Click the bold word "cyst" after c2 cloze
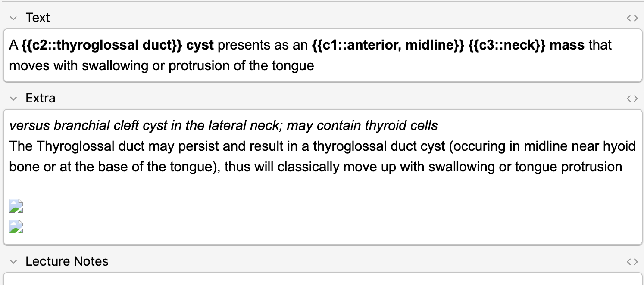This screenshot has height=285, width=644. tap(200, 45)
